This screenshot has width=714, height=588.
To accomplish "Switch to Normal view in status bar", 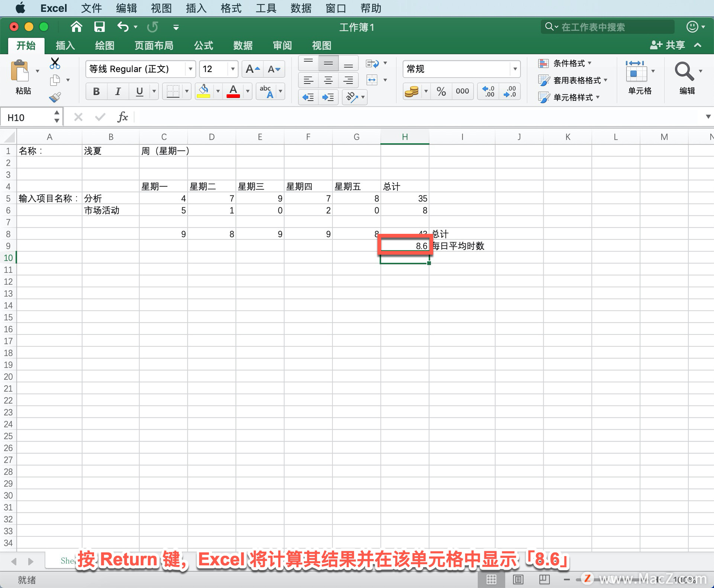I will click(x=492, y=579).
